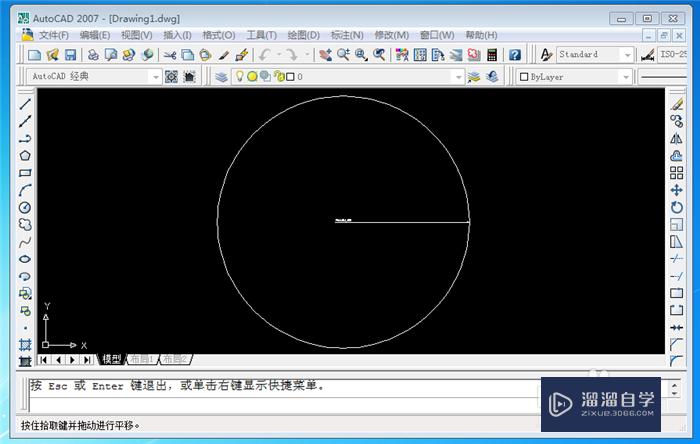Screen dimensions: 700x444
Task: Switch to the 布局2 layout tab
Action: pos(175,359)
